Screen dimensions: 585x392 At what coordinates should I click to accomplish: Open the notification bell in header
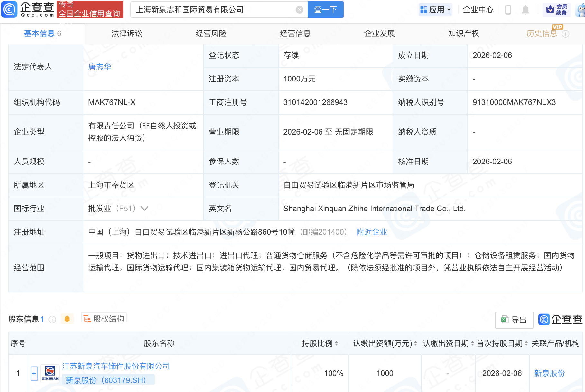pos(525,10)
